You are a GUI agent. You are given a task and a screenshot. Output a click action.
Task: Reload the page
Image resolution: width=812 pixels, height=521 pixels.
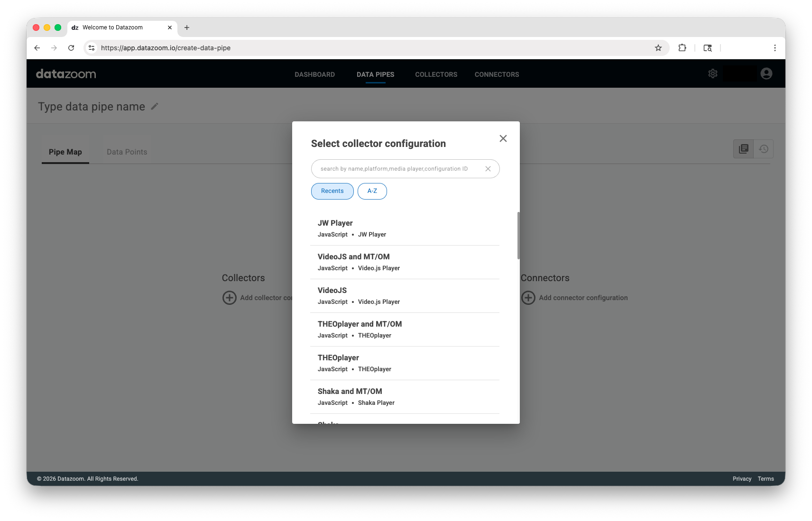[71, 48]
